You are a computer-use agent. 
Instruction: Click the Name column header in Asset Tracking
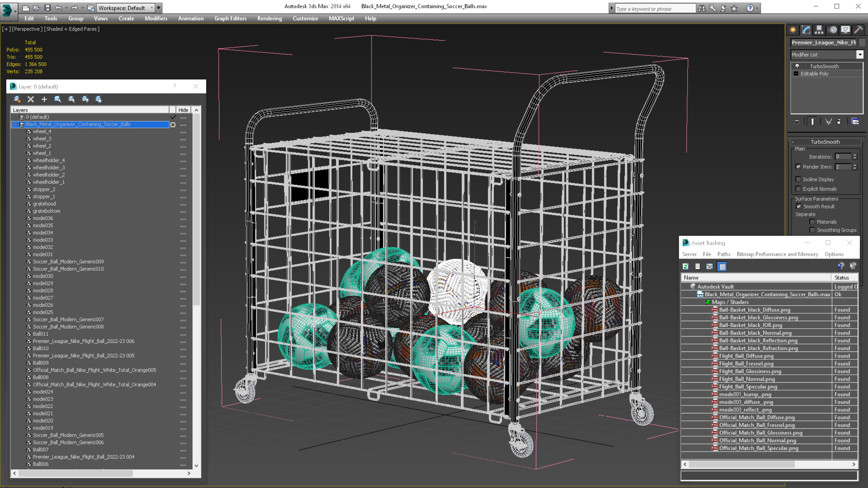(756, 277)
